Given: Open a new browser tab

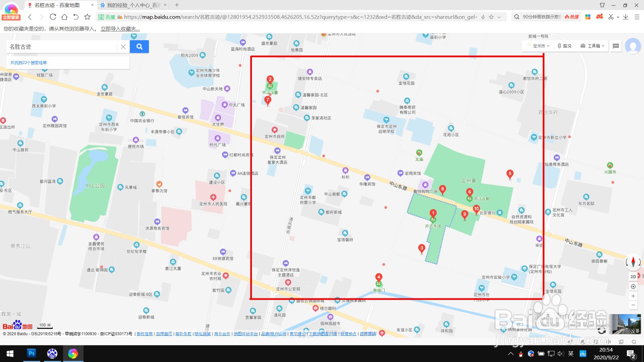Looking at the screenshot, I should coord(177,5).
